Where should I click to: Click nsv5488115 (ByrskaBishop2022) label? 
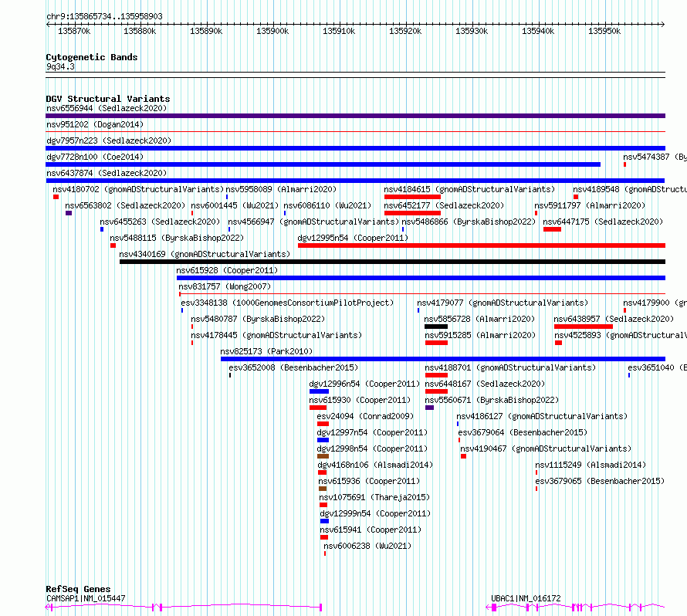[177, 238]
